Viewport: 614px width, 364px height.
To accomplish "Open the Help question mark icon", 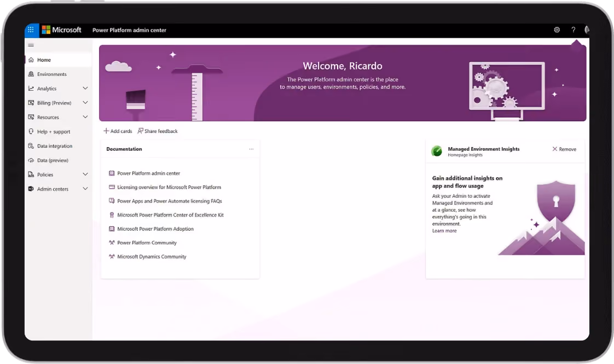I will (574, 30).
